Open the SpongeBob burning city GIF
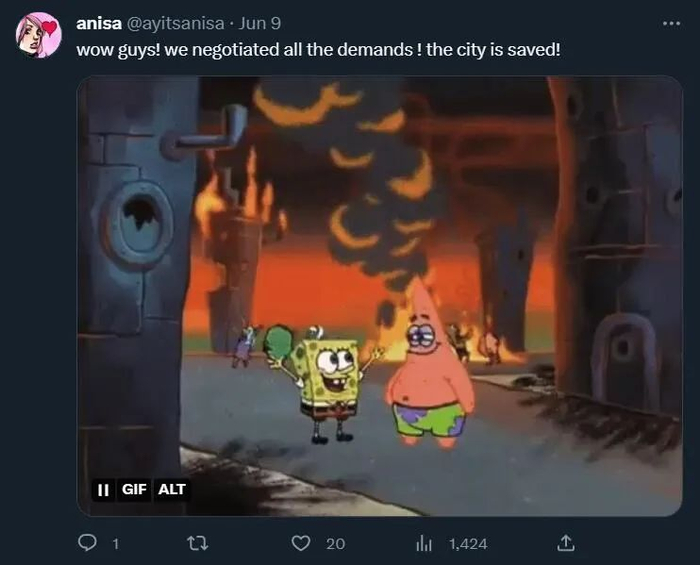Viewport: 700px width, 565px height. click(x=379, y=296)
